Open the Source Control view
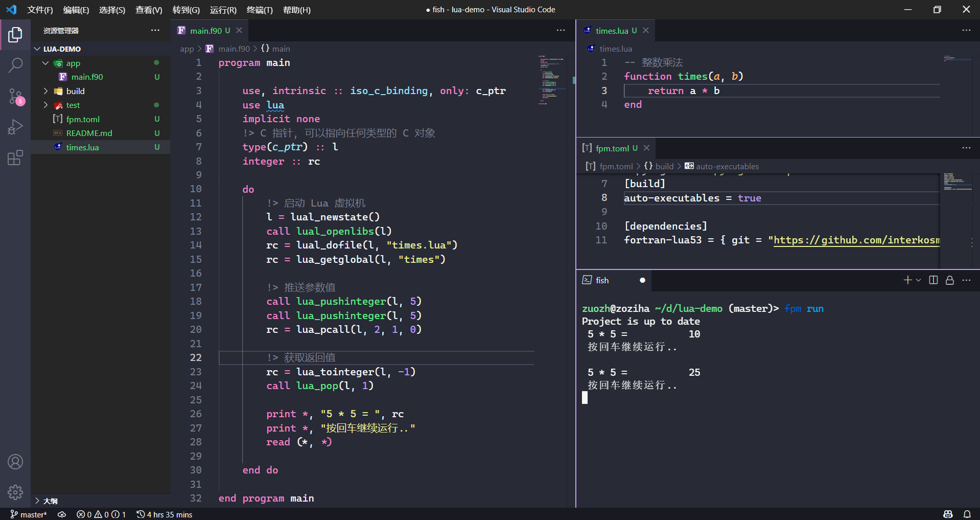Viewport: 980px width, 520px height. (15, 96)
